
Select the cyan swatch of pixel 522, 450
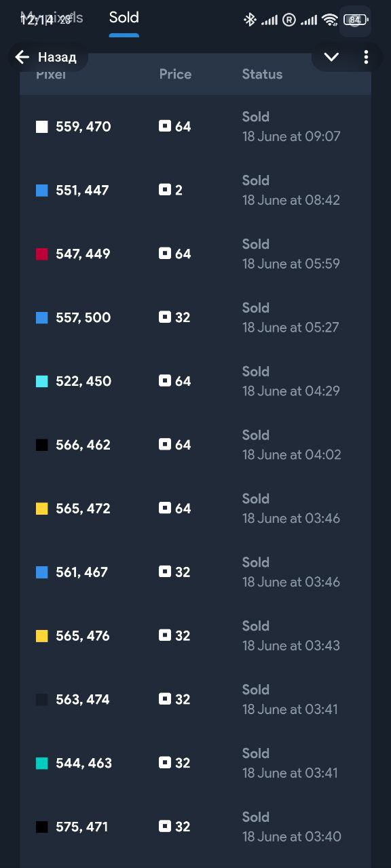click(x=42, y=382)
